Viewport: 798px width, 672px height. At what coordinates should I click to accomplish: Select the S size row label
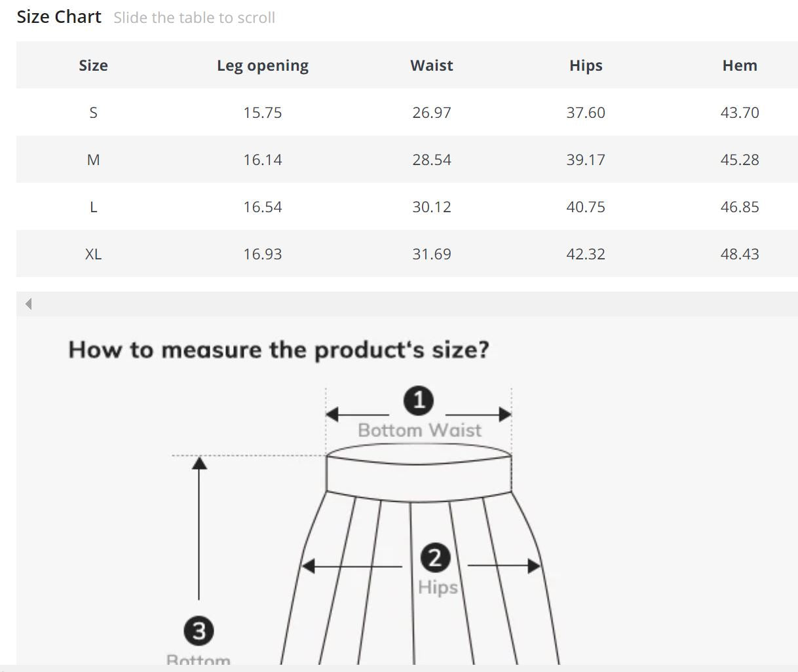pos(93,113)
